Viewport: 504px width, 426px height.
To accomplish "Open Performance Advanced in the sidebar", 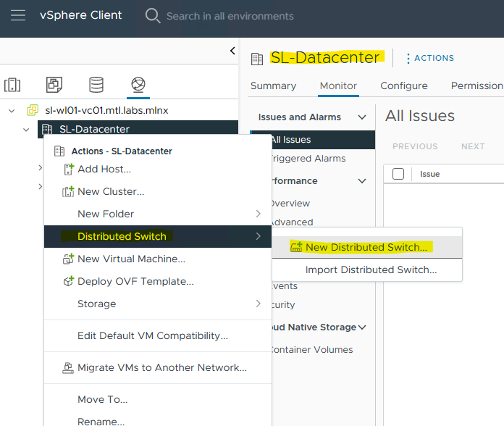I will 292,222.
